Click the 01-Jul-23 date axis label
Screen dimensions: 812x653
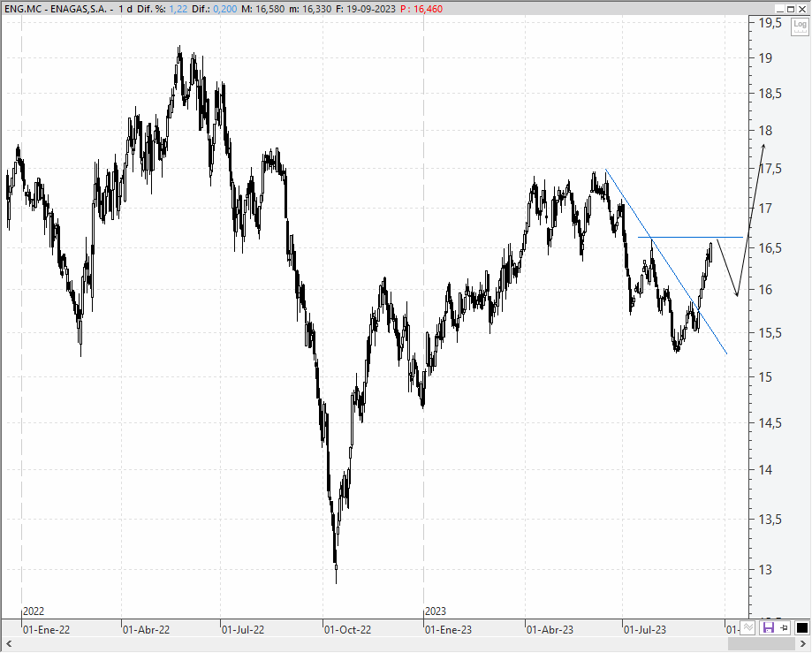645,630
